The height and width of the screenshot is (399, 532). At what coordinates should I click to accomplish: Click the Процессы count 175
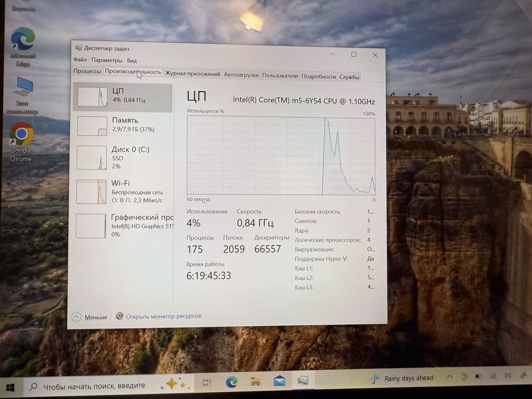(195, 250)
